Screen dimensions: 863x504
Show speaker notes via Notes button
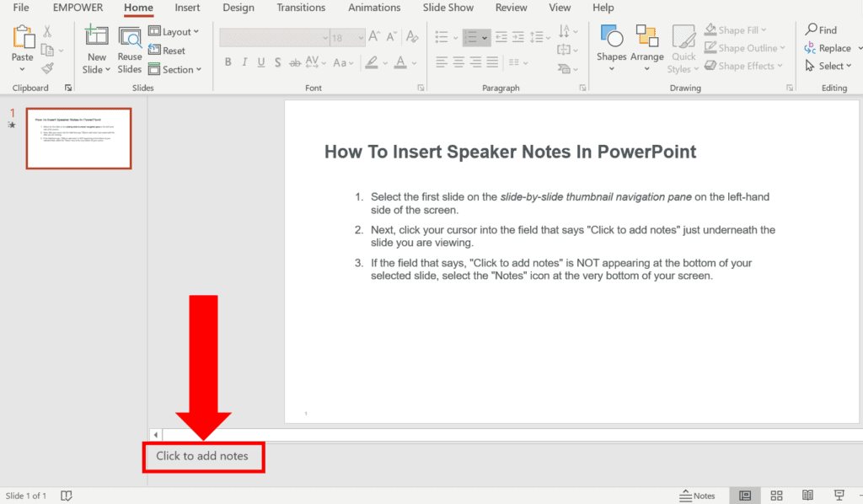pyautogui.click(x=698, y=496)
